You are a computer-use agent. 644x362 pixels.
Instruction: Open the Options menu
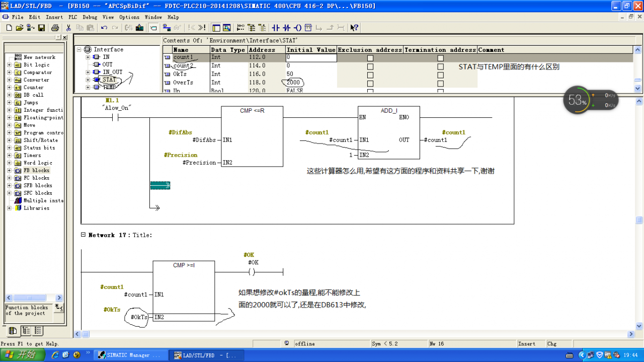click(x=129, y=17)
